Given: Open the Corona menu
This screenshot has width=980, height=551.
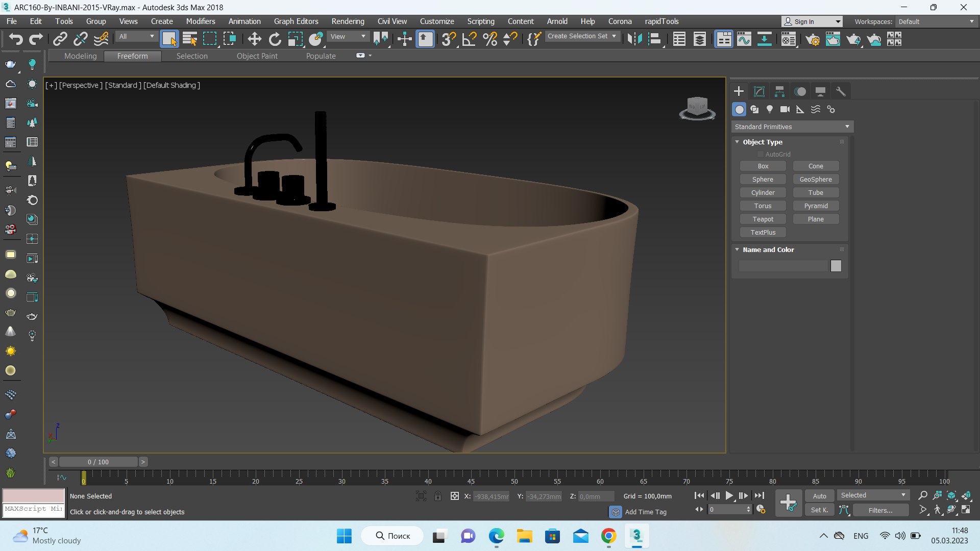Looking at the screenshot, I should 620,21.
